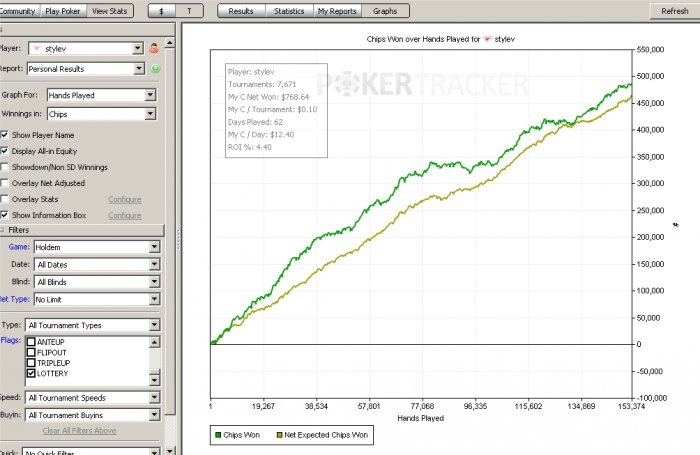This screenshot has height=455, width=700.
Task: Select the dollar sign cash mode button
Action: click(x=162, y=11)
